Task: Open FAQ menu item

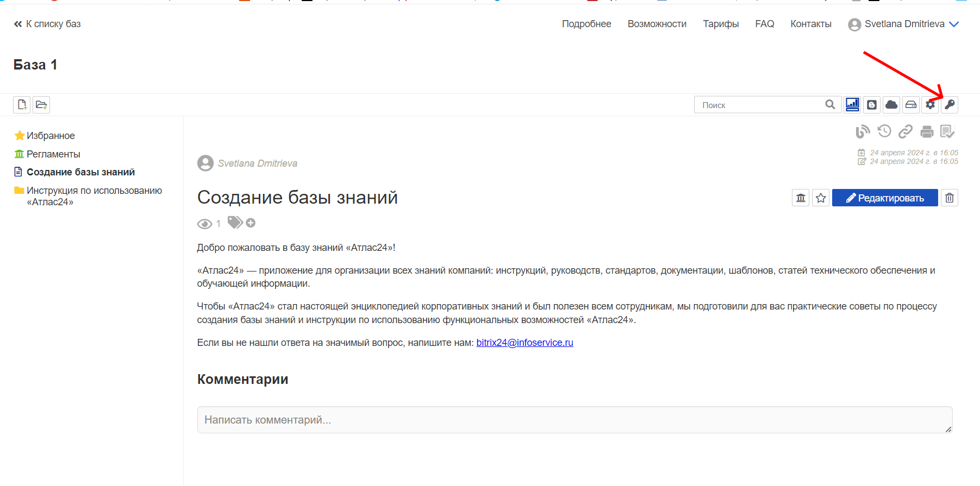Action: coord(765,24)
